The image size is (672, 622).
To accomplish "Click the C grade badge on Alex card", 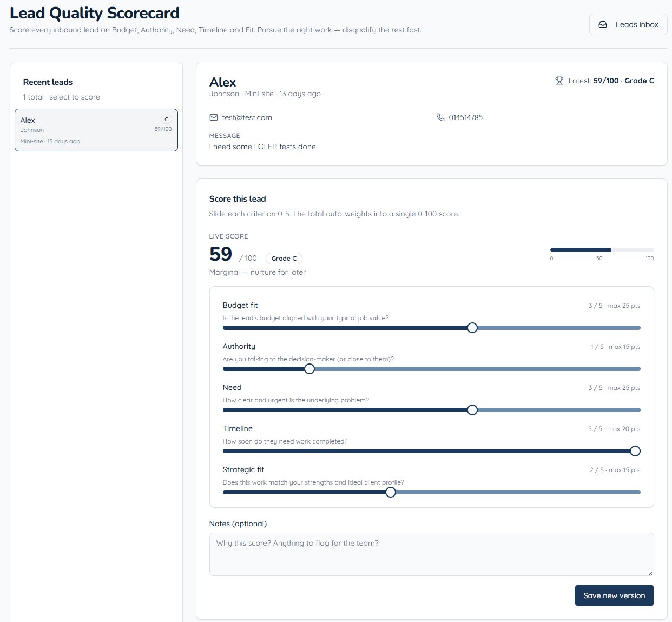I will pyautogui.click(x=166, y=120).
